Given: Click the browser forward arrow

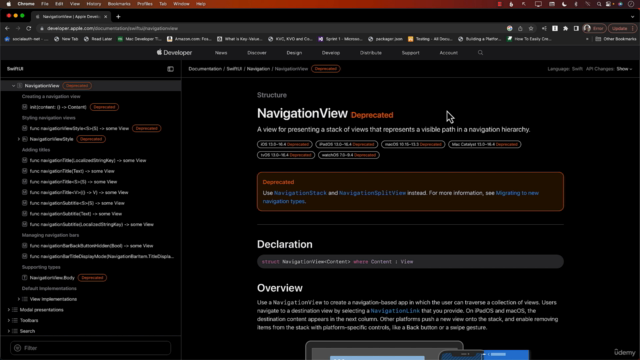Looking at the screenshot, I should pyautogui.click(x=18, y=28).
